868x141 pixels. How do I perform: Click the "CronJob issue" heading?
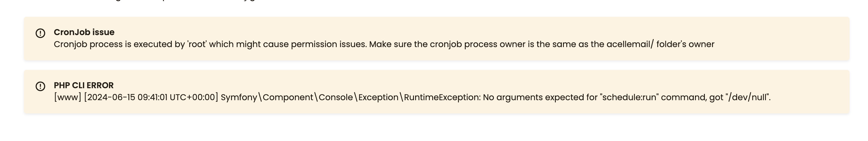[x=84, y=32]
